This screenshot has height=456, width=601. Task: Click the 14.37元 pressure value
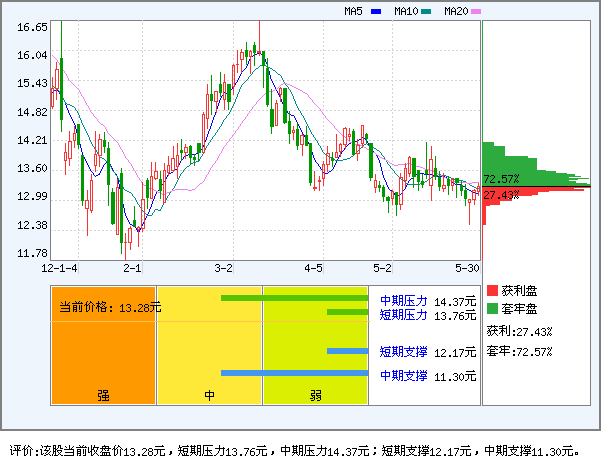(x=455, y=302)
